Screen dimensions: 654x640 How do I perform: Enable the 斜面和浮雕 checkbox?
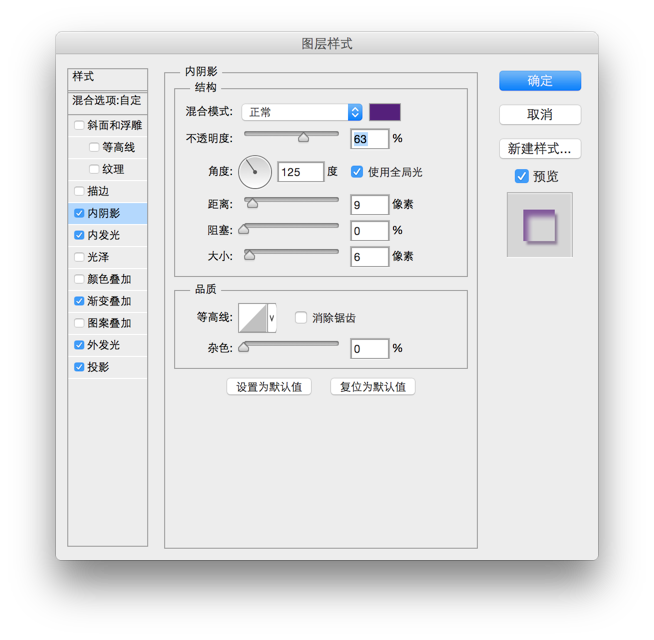coord(79,125)
